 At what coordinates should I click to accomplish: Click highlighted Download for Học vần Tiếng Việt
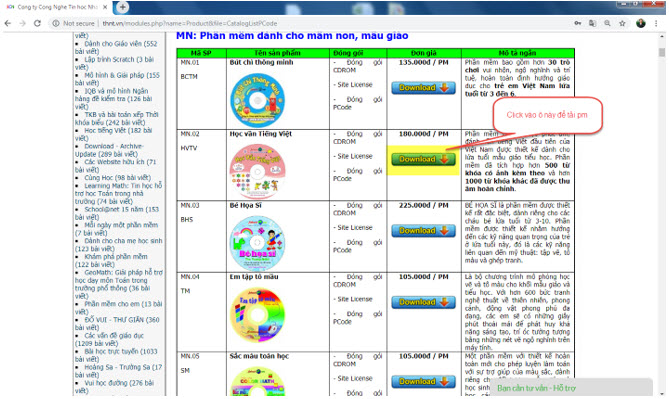423,159
